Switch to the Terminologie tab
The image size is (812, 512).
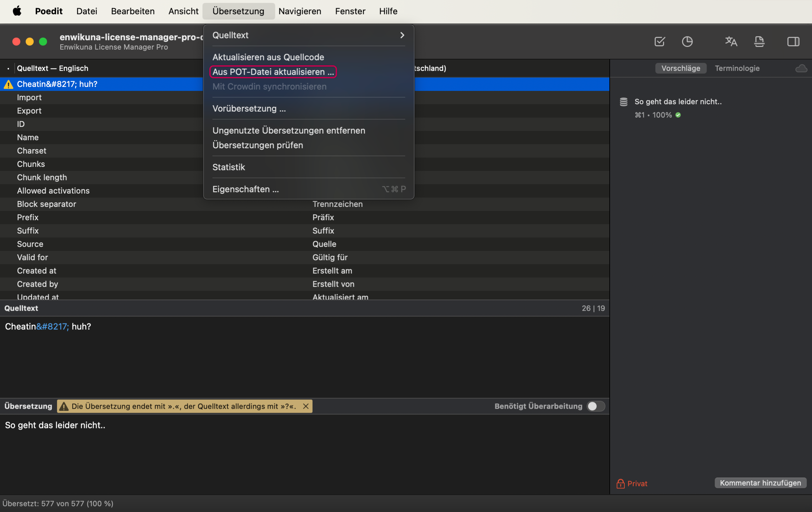pyautogui.click(x=737, y=68)
